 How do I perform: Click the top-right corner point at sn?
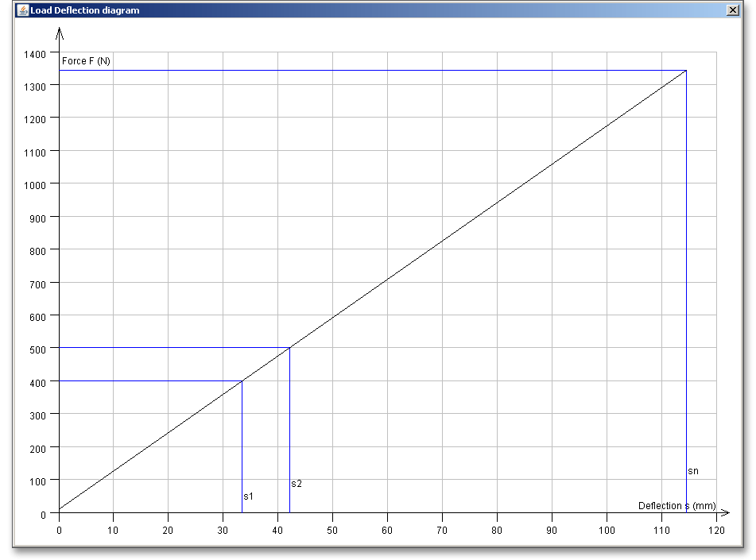click(686, 71)
